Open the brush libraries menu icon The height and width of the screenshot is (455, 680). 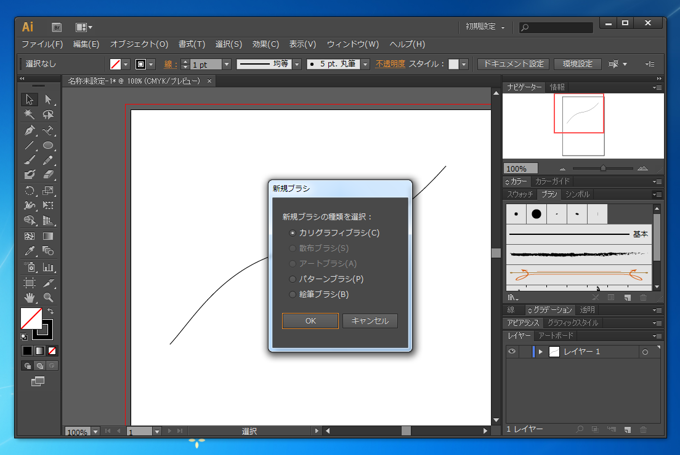(x=513, y=298)
